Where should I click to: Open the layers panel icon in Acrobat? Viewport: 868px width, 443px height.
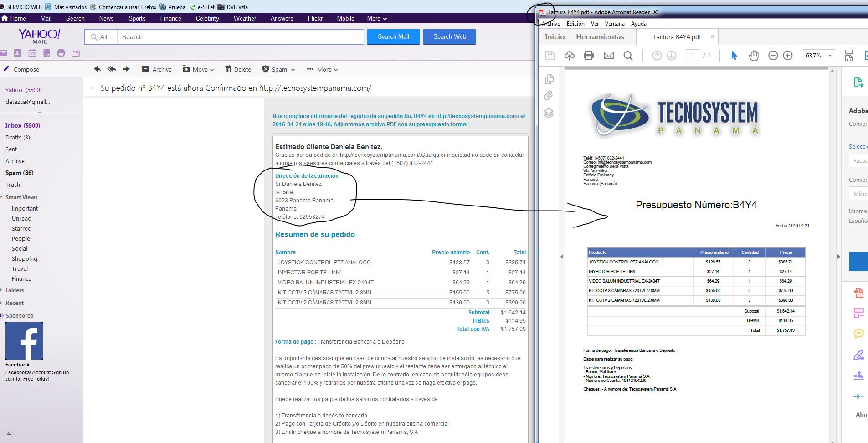[549, 113]
